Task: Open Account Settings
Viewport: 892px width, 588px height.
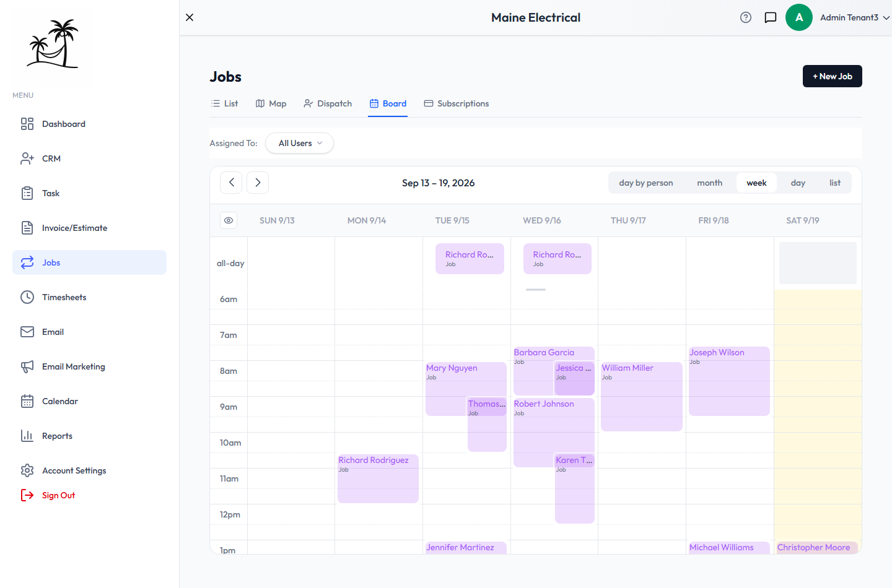Action: pyautogui.click(x=89, y=470)
